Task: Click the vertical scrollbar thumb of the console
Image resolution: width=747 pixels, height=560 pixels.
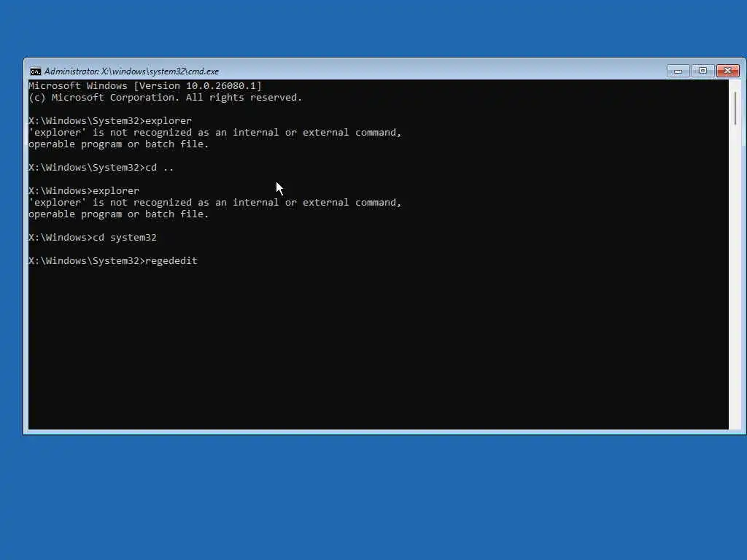Action: [735, 109]
